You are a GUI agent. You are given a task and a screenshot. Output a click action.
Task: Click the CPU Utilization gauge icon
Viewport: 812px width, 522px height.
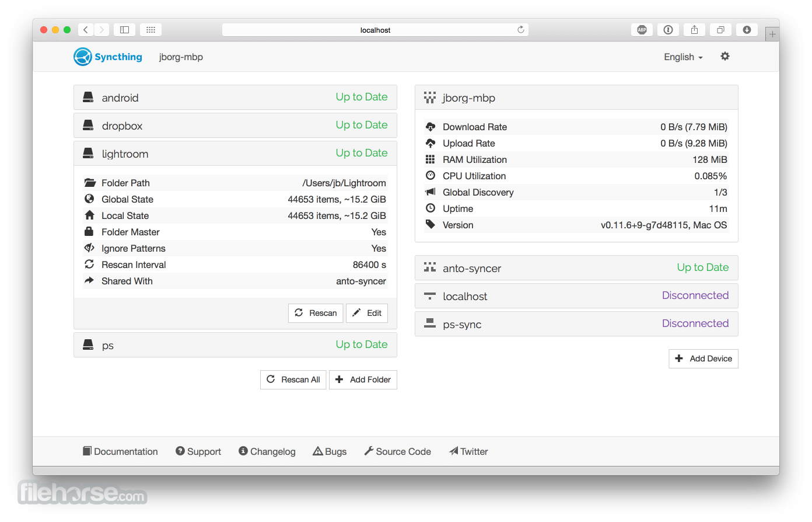point(430,175)
